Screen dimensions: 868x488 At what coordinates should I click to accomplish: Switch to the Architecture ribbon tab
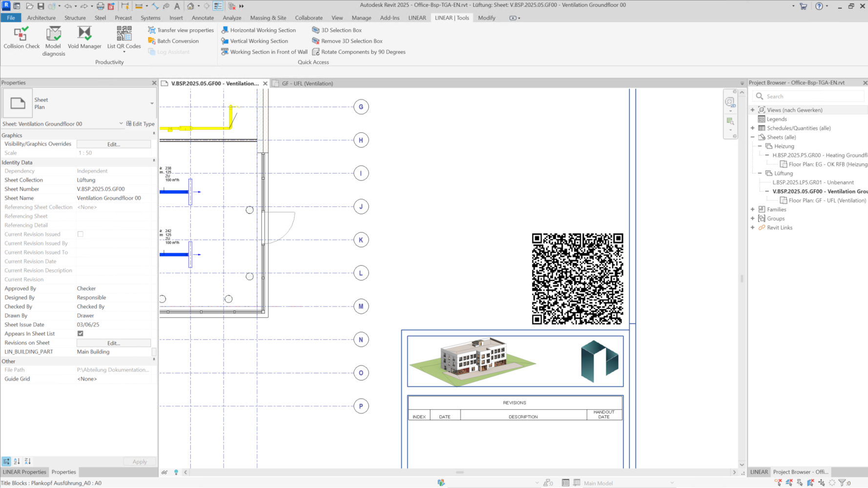pyautogui.click(x=41, y=18)
